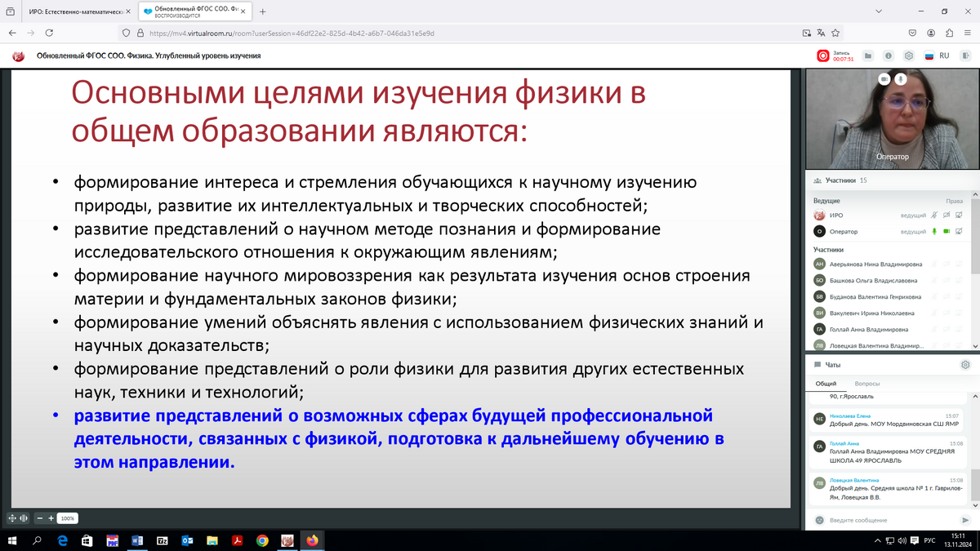Screen dimensions: 980x551
Task: Zoom in the slide with plus button
Action: pyautogui.click(x=51, y=518)
